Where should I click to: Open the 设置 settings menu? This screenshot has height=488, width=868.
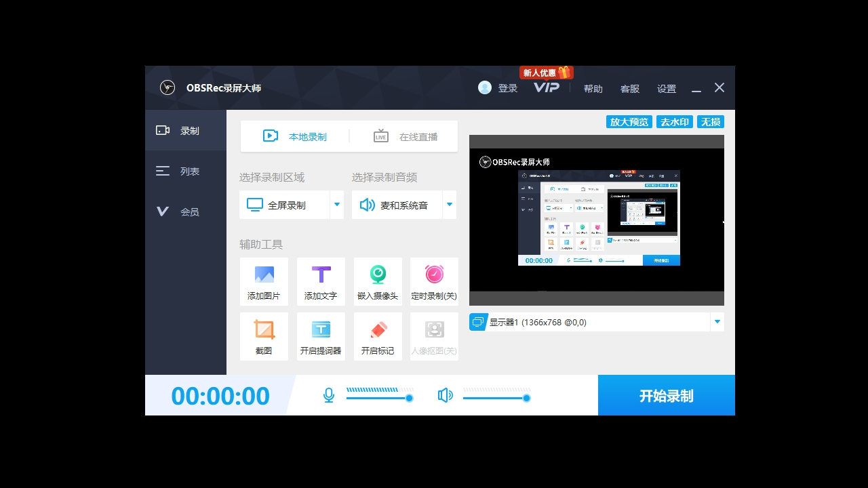[x=666, y=88]
